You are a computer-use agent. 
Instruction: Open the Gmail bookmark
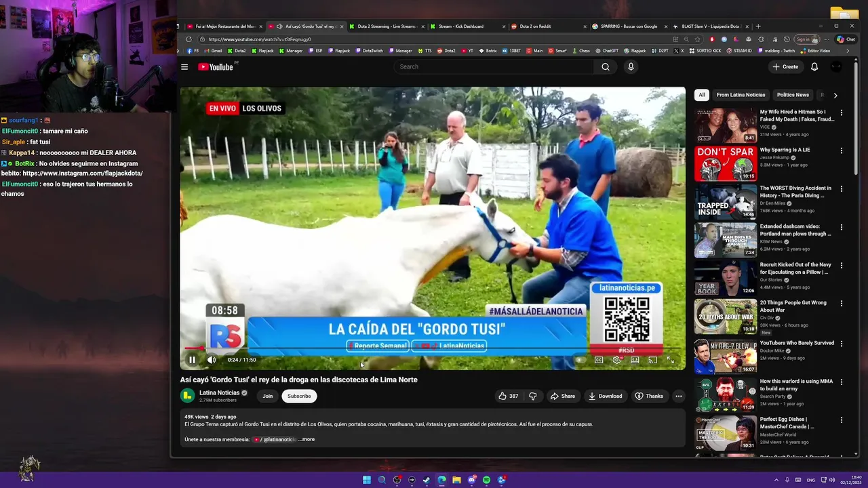213,51
